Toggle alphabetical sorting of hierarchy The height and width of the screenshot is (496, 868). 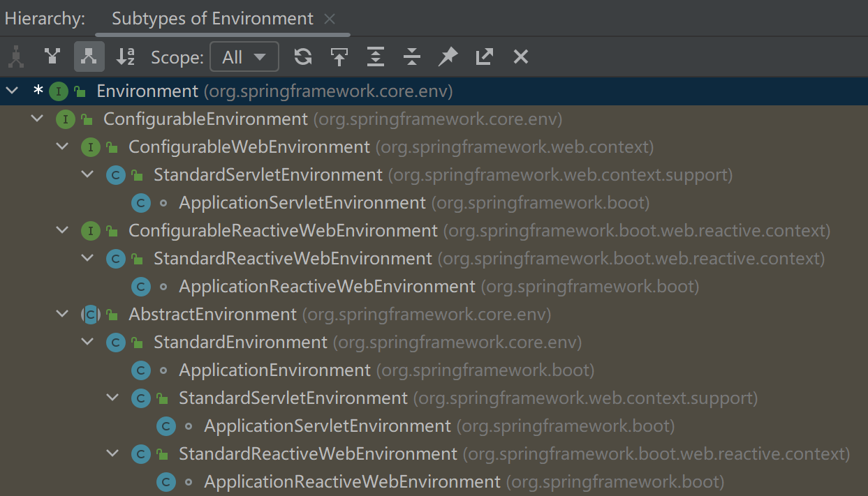125,57
